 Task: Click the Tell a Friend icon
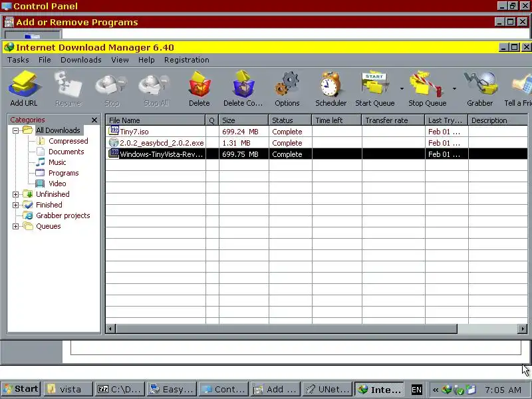click(519, 88)
